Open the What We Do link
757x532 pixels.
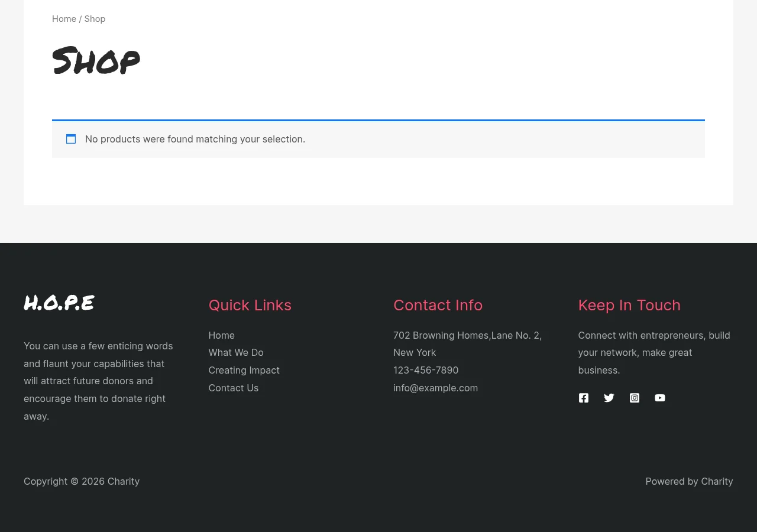[x=236, y=352]
